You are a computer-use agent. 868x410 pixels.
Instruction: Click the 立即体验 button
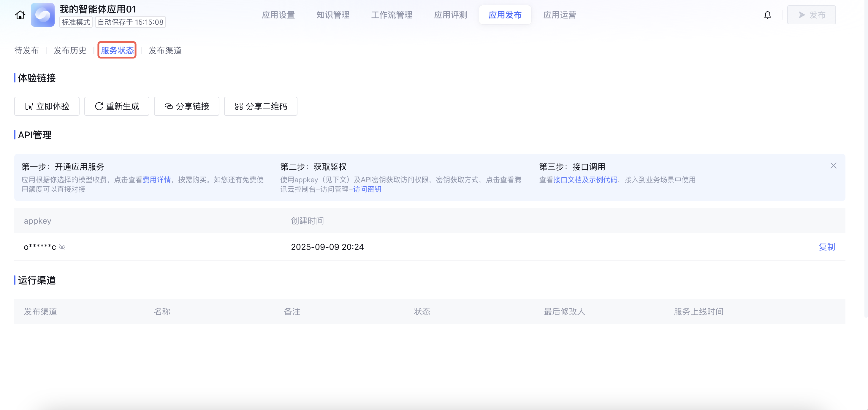pos(47,107)
